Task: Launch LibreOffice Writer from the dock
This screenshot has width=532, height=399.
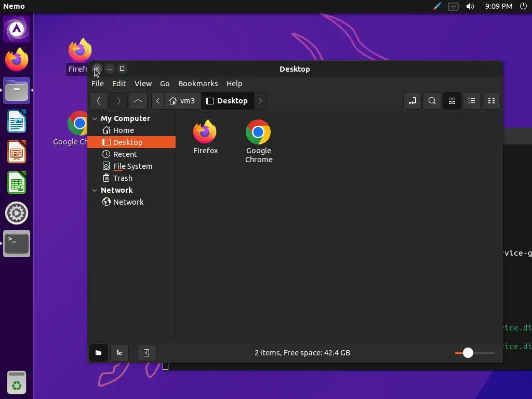Action: [16, 121]
